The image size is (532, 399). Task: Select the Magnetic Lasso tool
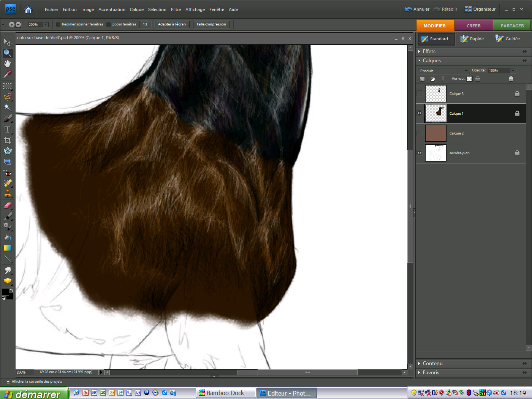point(7,97)
